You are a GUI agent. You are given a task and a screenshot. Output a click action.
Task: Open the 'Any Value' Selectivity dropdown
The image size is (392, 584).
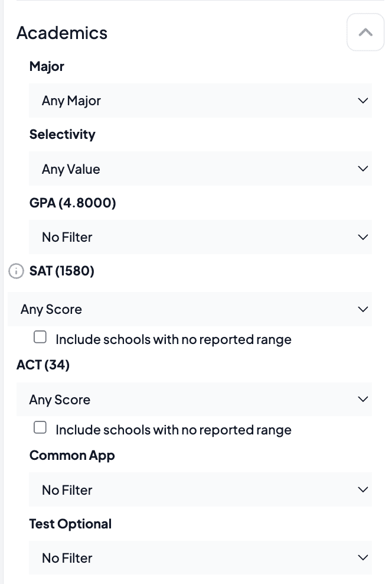point(201,168)
